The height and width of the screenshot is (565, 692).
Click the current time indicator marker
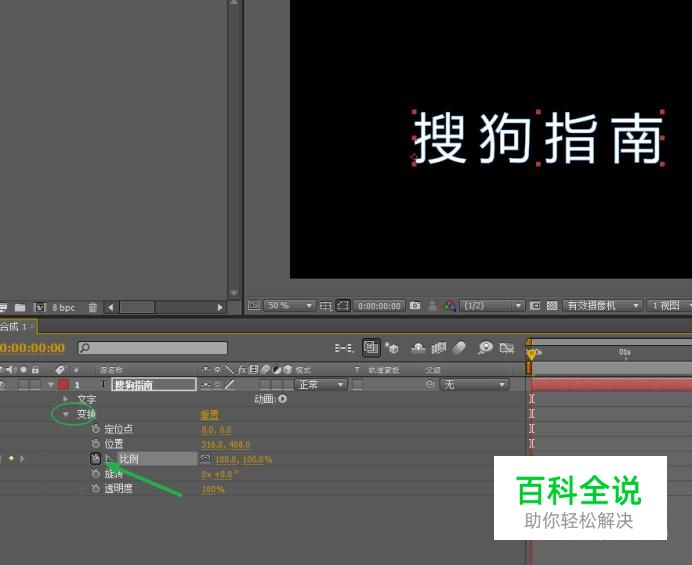[x=531, y=354]
